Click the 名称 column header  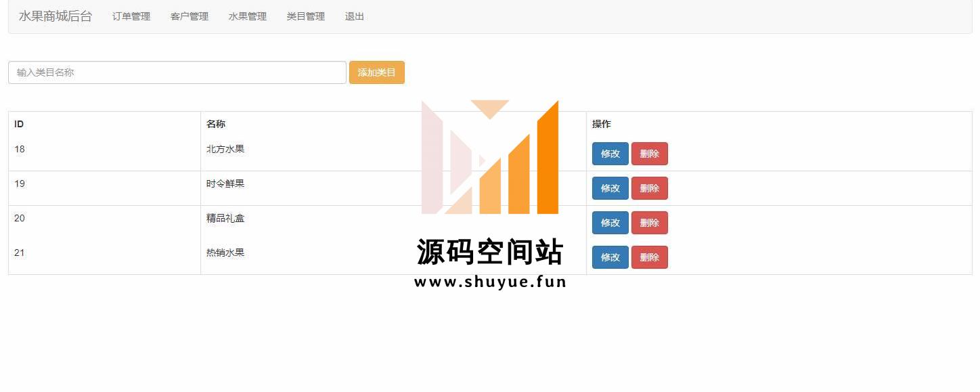[216, 124]
